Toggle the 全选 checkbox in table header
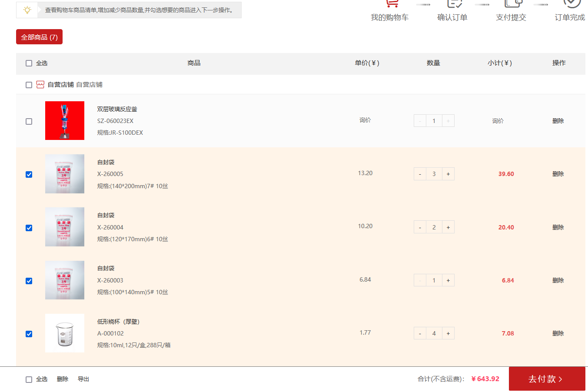588x392 pixels. [x=29, y=63]
